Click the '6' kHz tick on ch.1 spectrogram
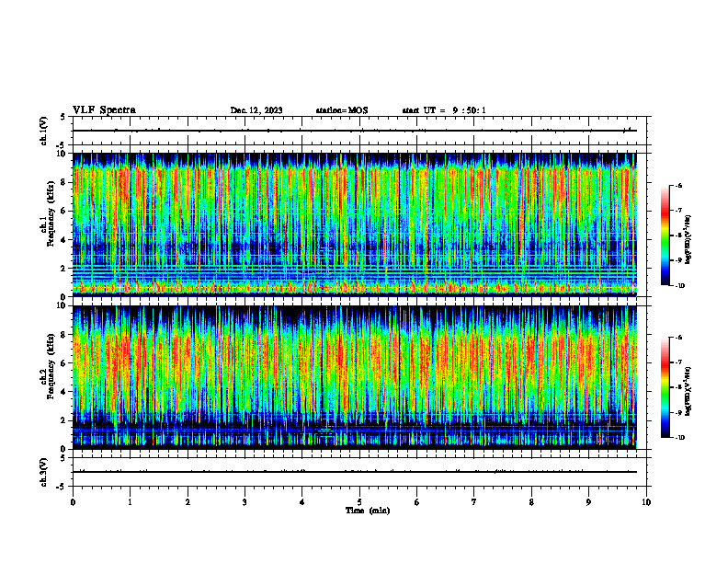 (64, 211)
